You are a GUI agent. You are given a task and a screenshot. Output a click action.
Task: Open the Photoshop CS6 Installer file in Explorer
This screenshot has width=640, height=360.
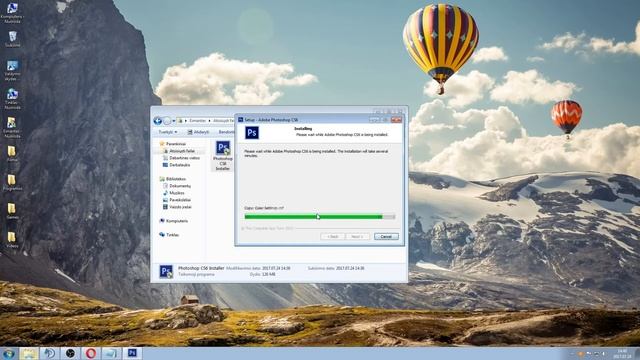point(223,156)
